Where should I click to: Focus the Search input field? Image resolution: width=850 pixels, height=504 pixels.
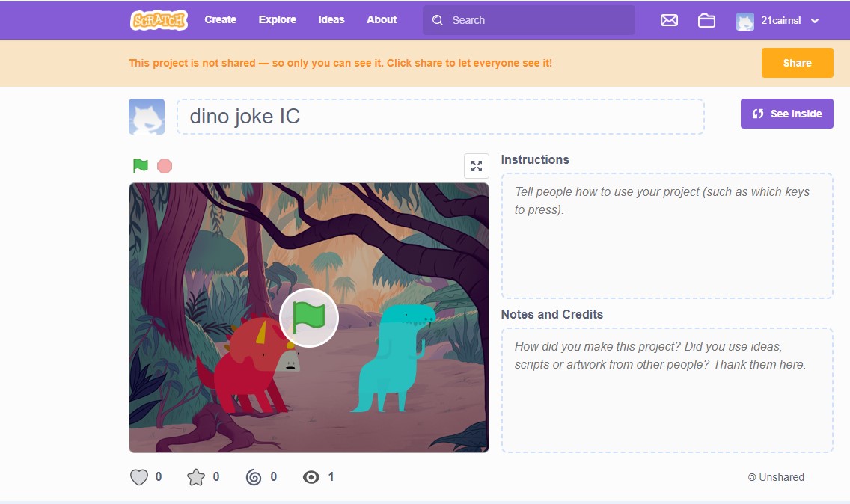[528, 20]
